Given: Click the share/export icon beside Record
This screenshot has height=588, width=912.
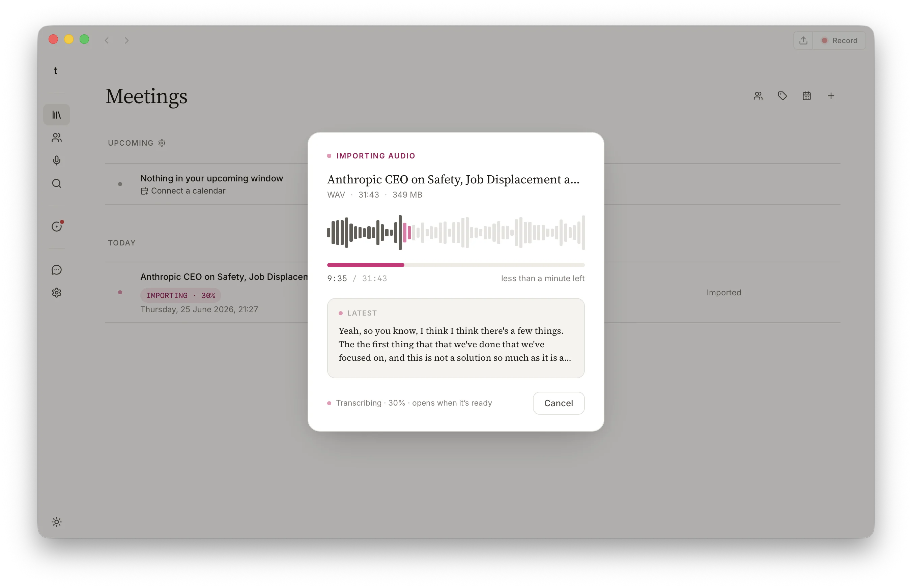Looking at the screenshot, I should pyautogui.click(x=803, y=40).
